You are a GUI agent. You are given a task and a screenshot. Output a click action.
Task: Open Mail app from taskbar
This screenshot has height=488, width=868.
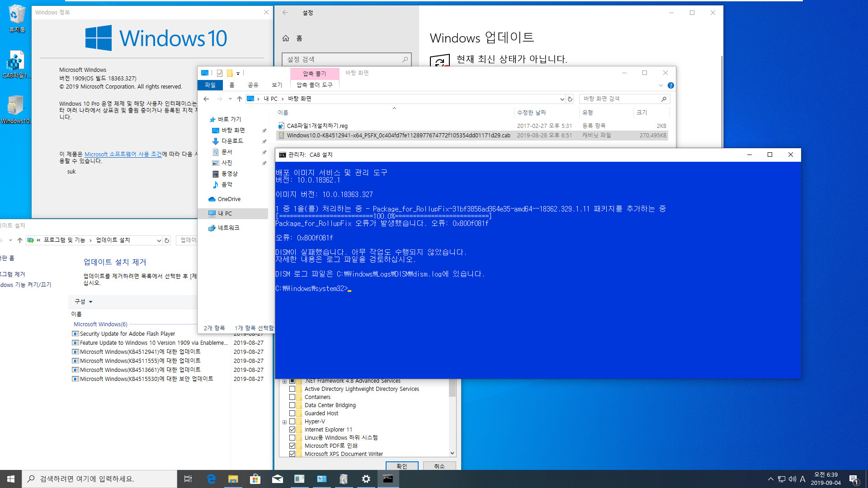pyautogui.click(x=277, y=479)
